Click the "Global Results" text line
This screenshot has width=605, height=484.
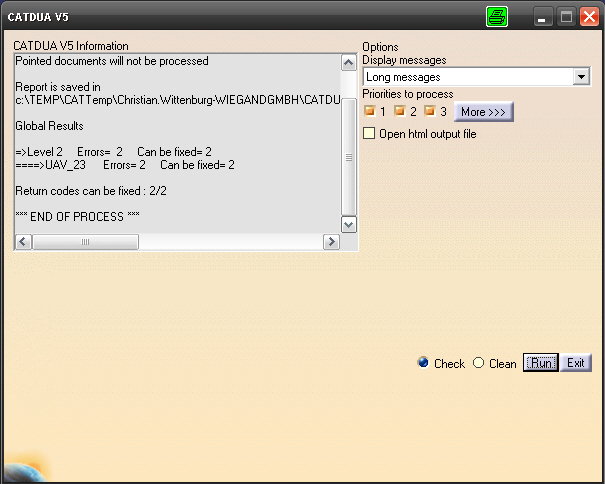tap(49, 126)
